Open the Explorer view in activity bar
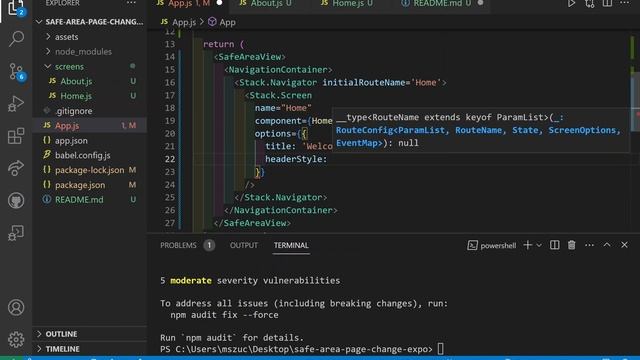 (16, 7)
